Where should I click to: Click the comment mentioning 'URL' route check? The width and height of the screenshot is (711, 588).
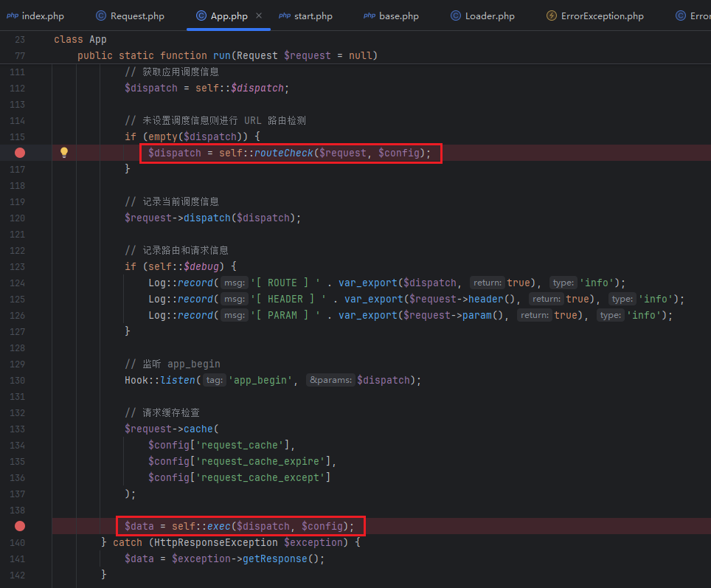click(215, 121)
